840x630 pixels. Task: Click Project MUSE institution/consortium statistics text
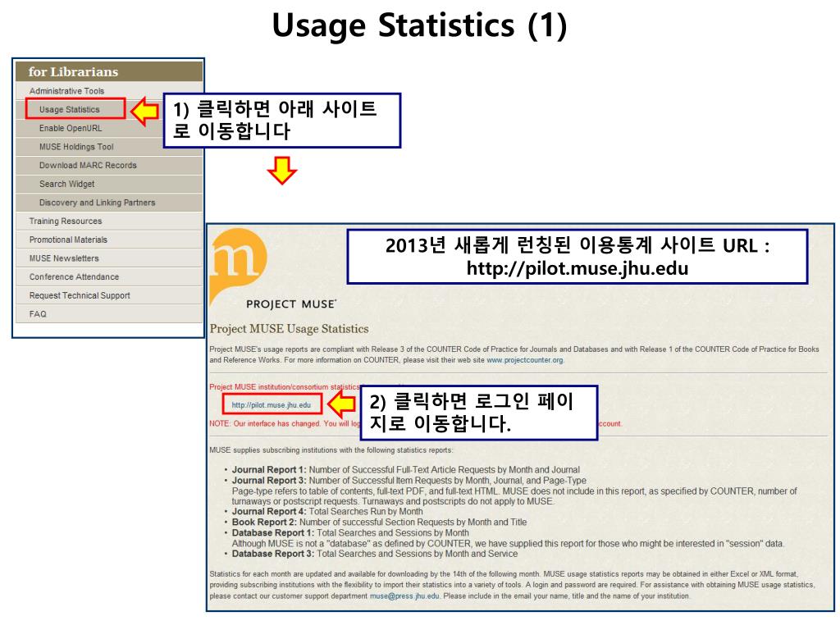click(x=285, y=387)
